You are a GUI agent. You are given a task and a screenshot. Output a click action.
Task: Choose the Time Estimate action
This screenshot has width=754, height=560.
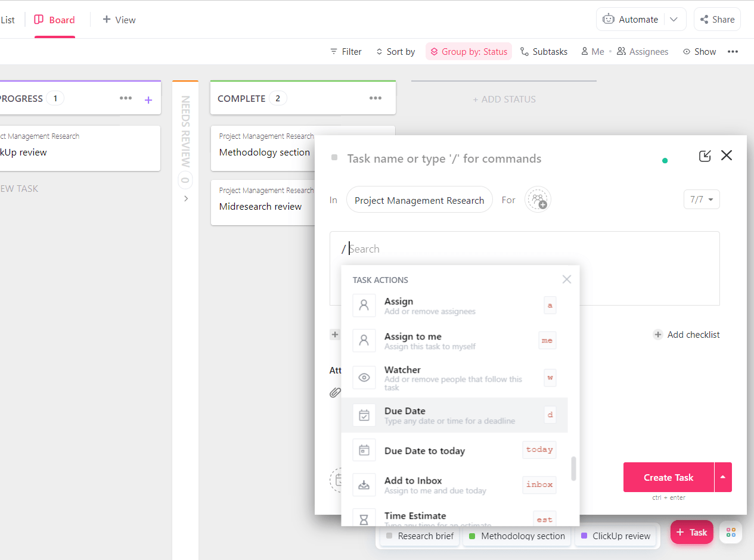click(454, 517)
